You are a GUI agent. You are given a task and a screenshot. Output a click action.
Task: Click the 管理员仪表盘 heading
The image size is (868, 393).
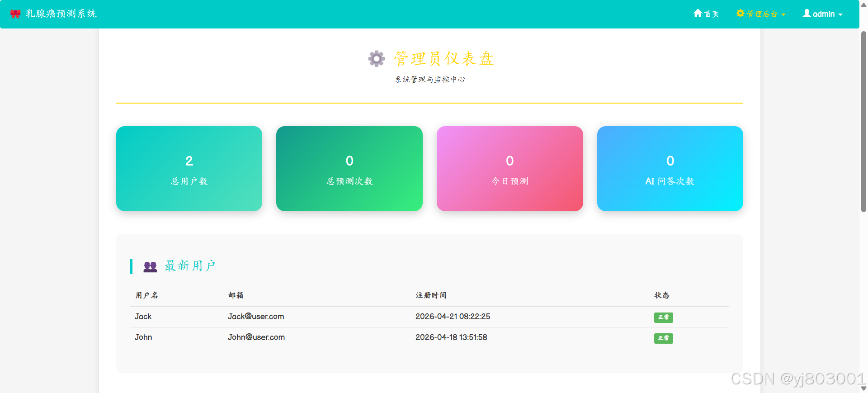444,59
